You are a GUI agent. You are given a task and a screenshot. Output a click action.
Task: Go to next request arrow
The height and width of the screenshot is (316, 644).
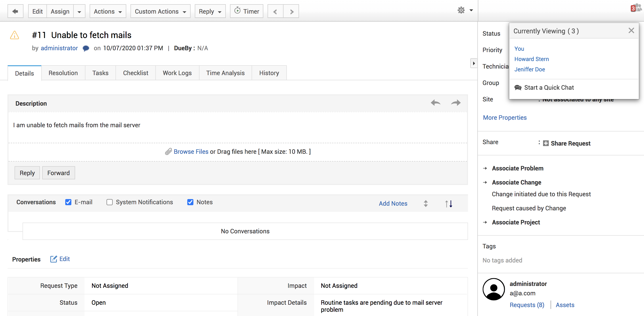(x=291, y=12)
